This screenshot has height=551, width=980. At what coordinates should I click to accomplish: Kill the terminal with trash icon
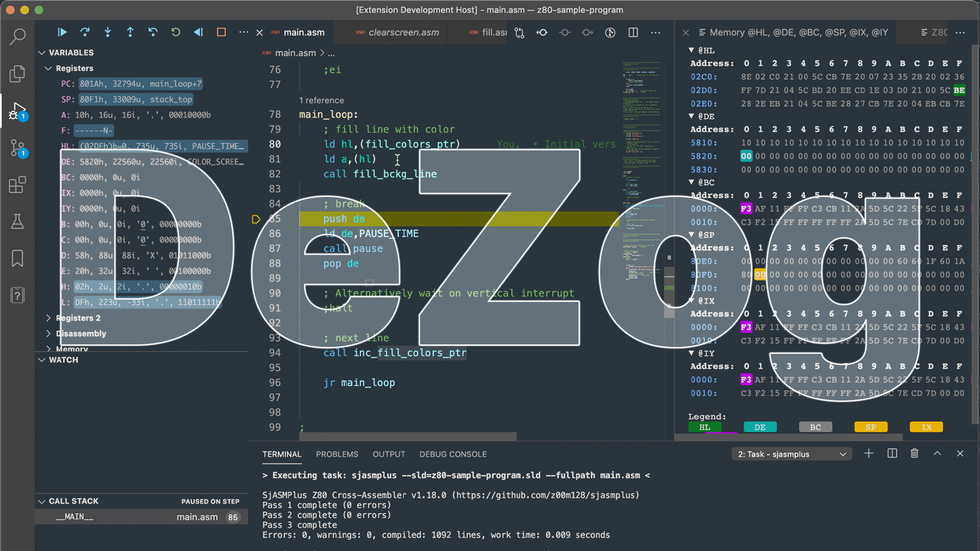click(914, 454)
